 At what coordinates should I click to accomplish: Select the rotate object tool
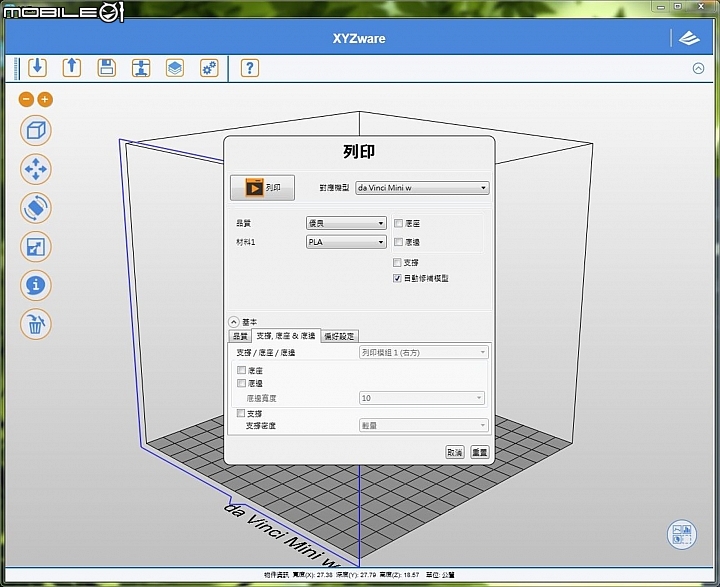point(36,208)
